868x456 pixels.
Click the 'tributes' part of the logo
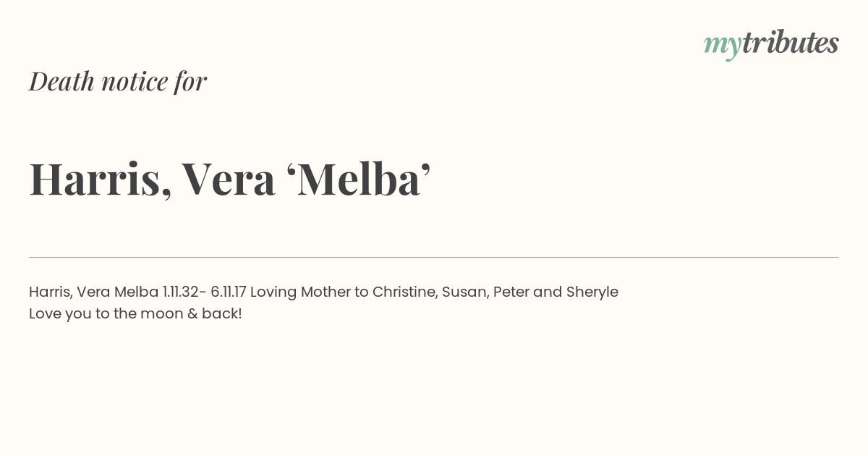pyautogui.click(x=790, y=43)
